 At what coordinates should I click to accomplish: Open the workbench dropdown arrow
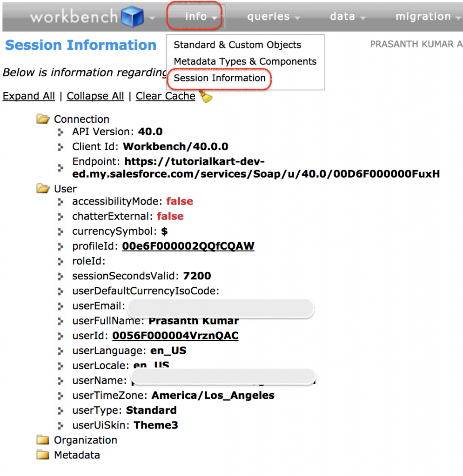pos(152,19)
